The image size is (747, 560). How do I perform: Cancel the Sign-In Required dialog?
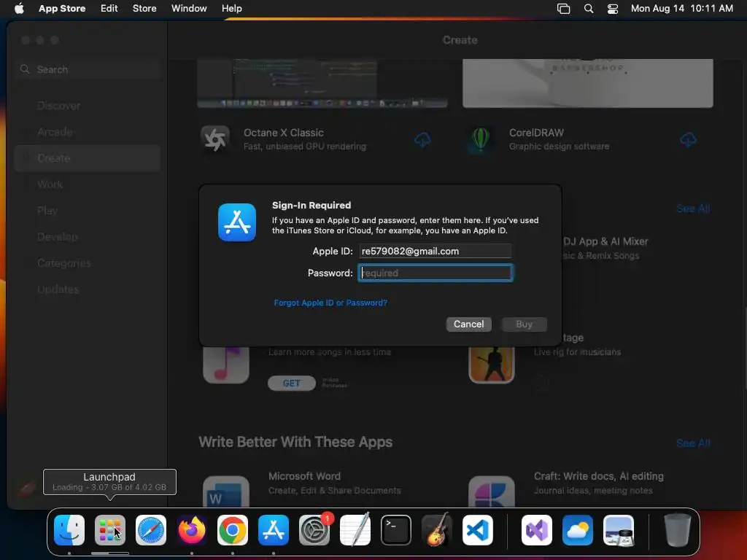pos(469,324)
